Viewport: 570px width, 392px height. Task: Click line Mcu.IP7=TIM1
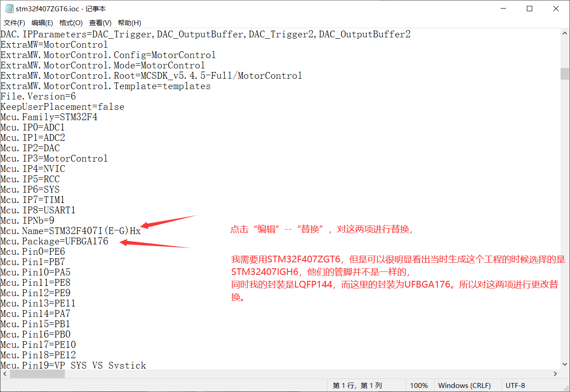tap(33, 200)
